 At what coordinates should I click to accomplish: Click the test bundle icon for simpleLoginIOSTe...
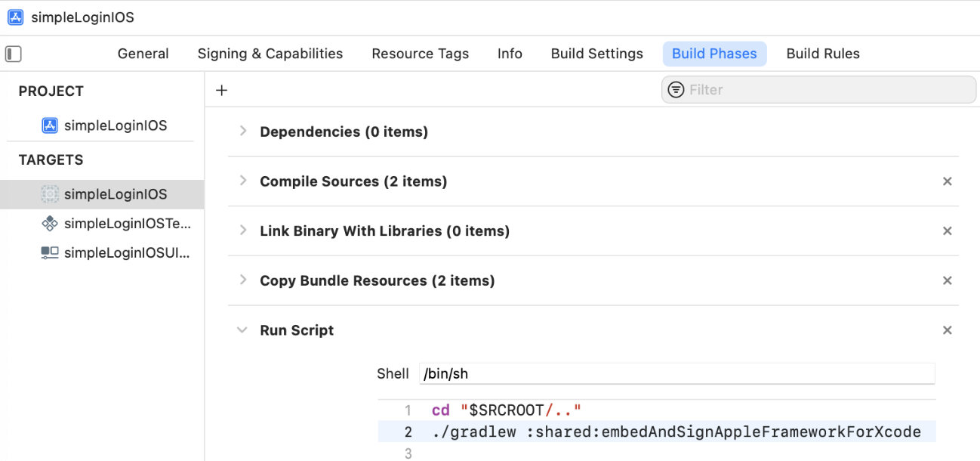click(x=50, y=223)
